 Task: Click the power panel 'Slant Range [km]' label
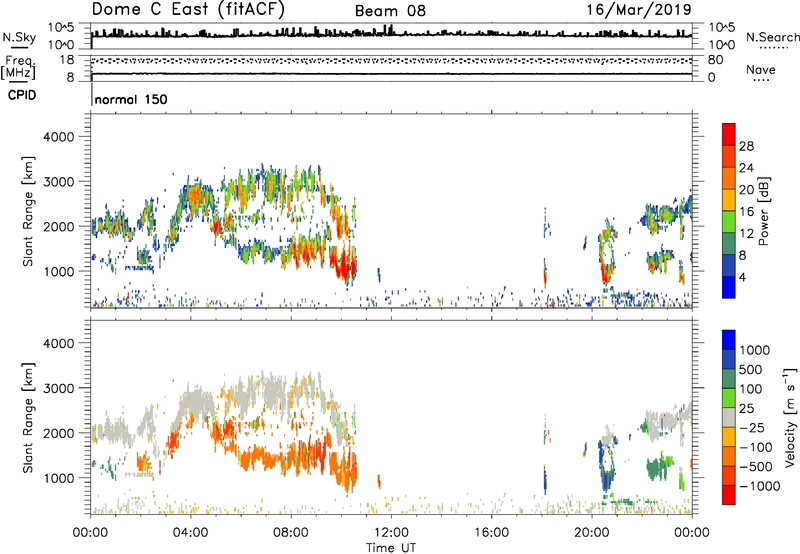(28, 211)
